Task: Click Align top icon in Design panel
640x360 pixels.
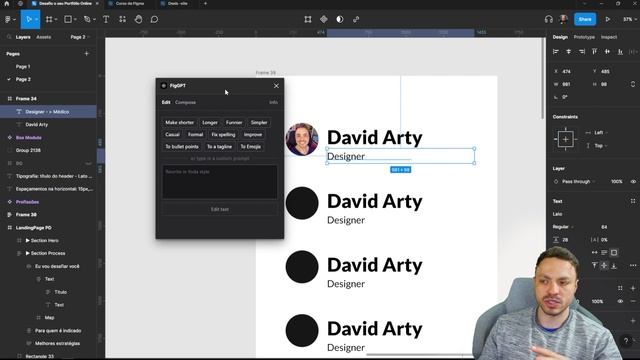Action: click(x=594, y=51)
